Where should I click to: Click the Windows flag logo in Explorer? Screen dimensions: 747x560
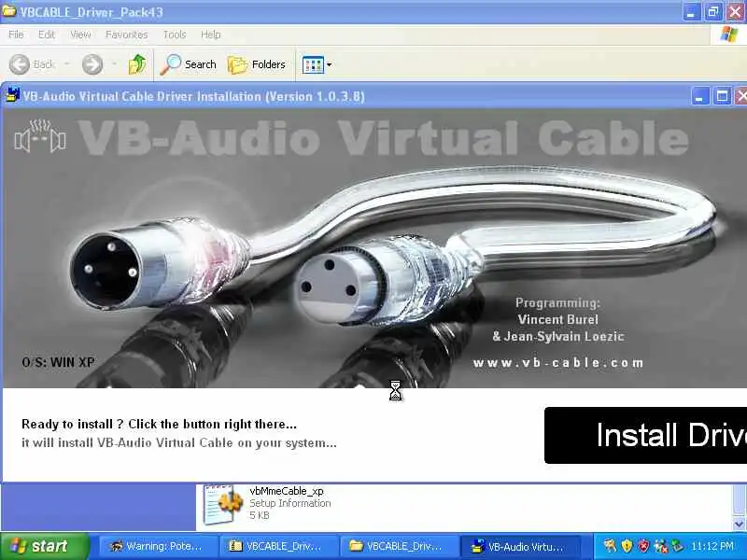click(x=729, y=35)
